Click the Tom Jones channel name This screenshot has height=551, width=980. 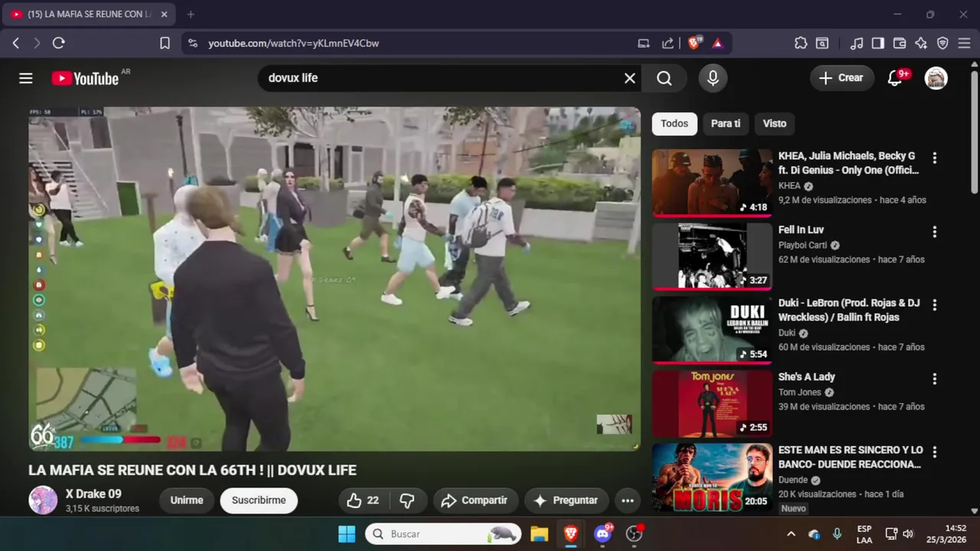tap(799, 393)
